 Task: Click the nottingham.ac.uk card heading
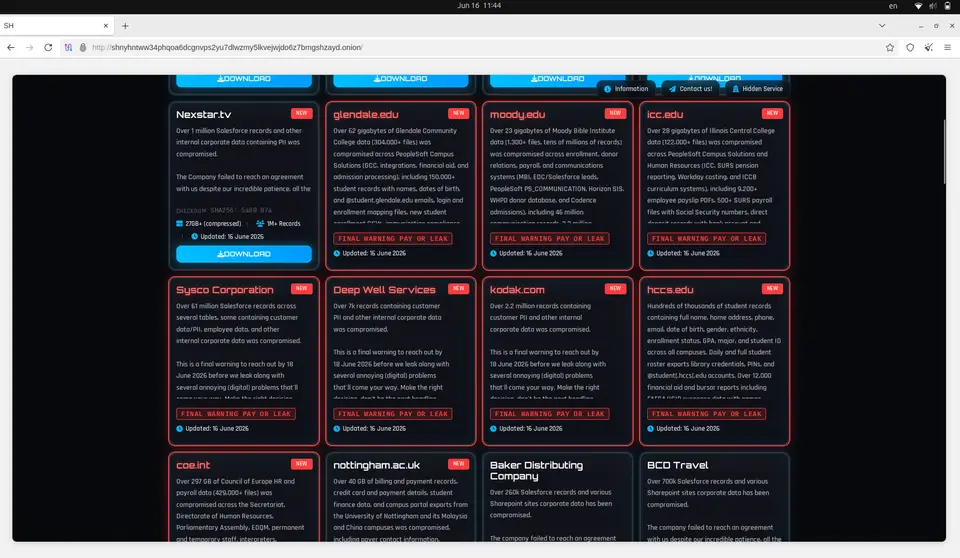tap(377, 465)
